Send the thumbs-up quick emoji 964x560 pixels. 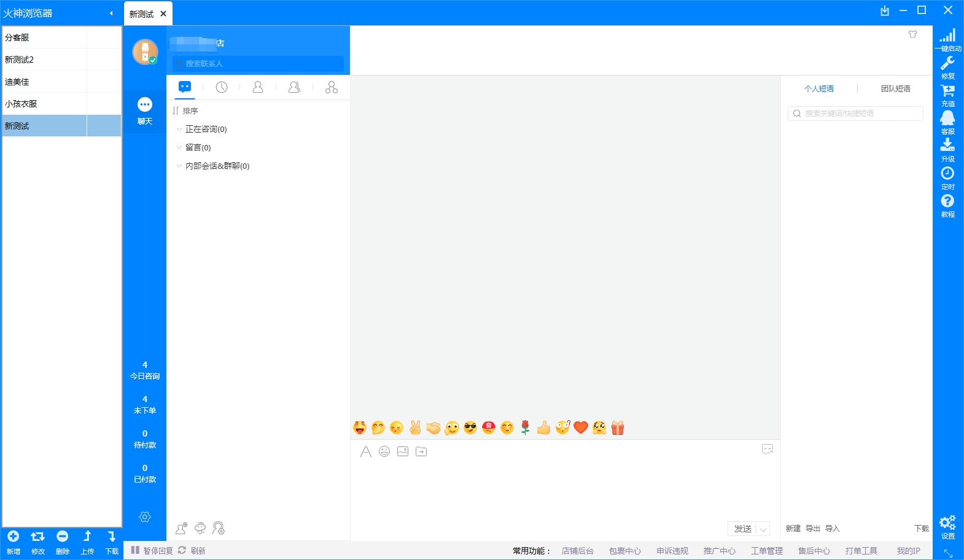click(x=543, y=427)
